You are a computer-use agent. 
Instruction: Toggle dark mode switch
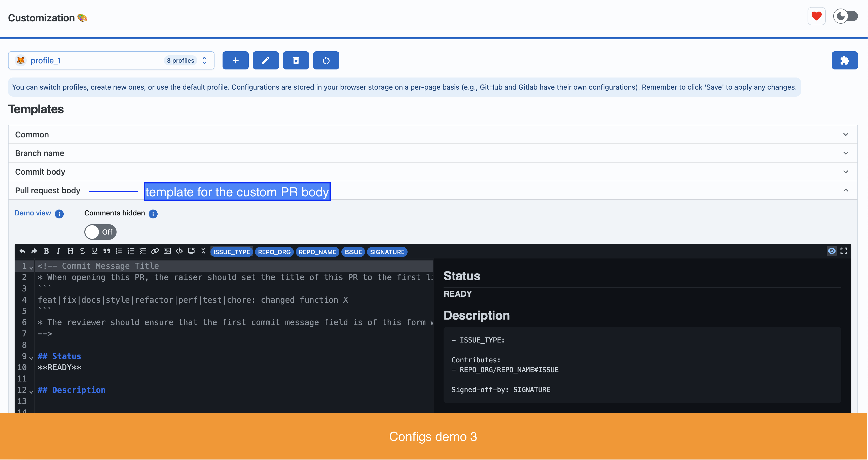(845, 16)
